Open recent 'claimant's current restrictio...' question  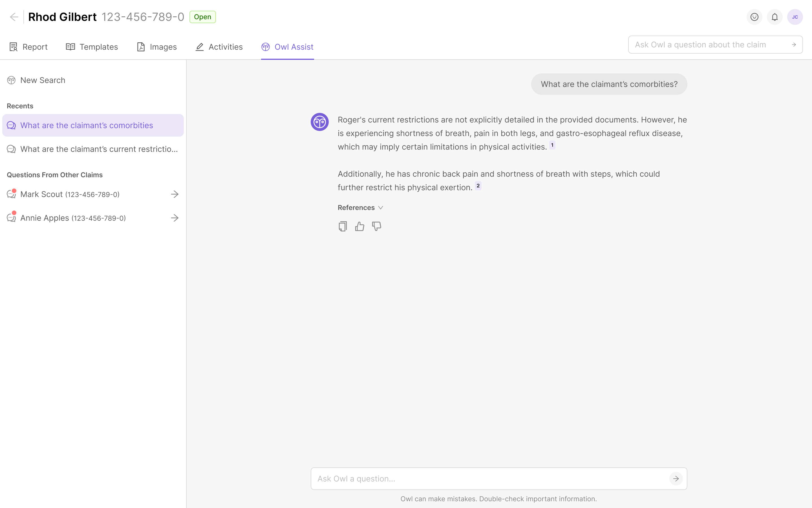coord(93,149)
